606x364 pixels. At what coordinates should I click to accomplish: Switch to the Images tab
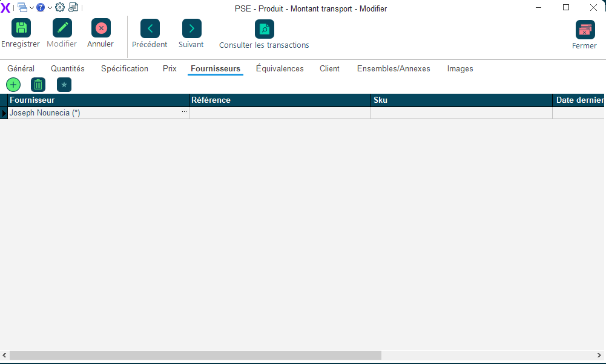[460, 69]
